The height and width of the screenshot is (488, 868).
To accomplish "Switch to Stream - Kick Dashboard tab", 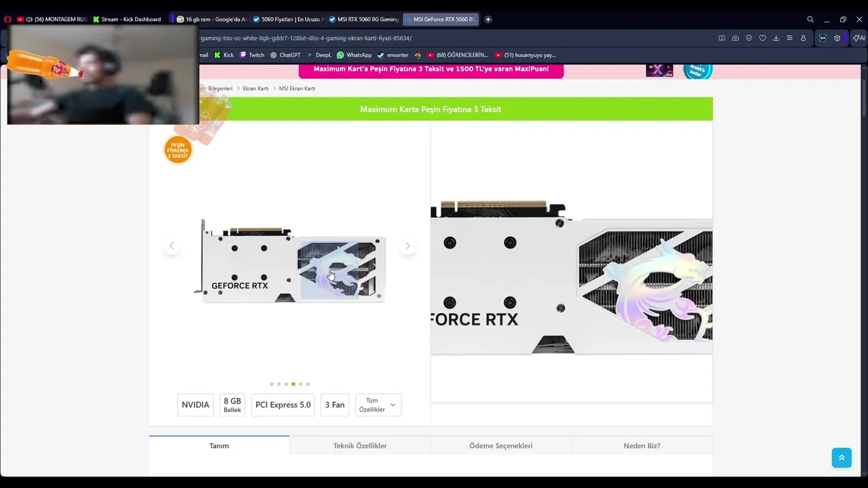I will 127,20.
